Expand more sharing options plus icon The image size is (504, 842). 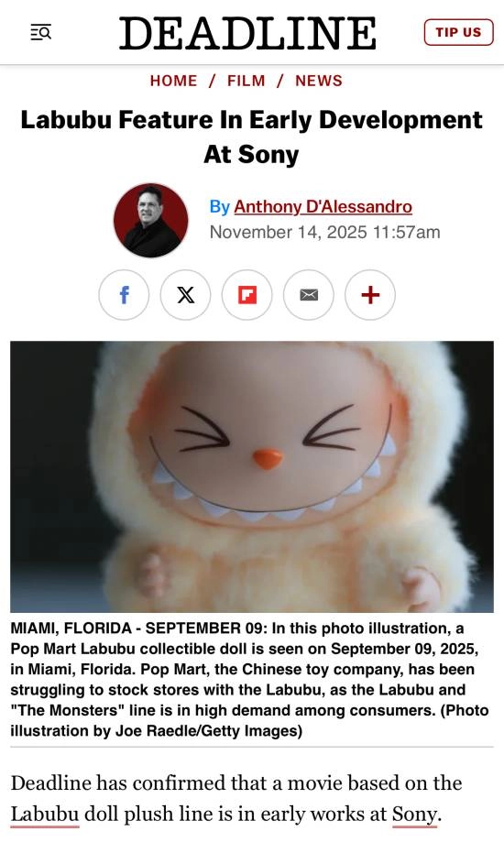point(370,295)
